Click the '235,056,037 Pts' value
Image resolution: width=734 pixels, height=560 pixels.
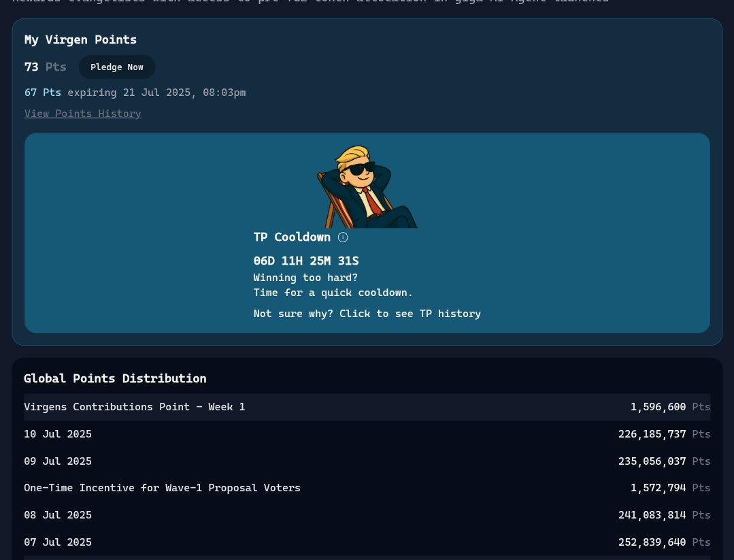(x=664, y=461)
